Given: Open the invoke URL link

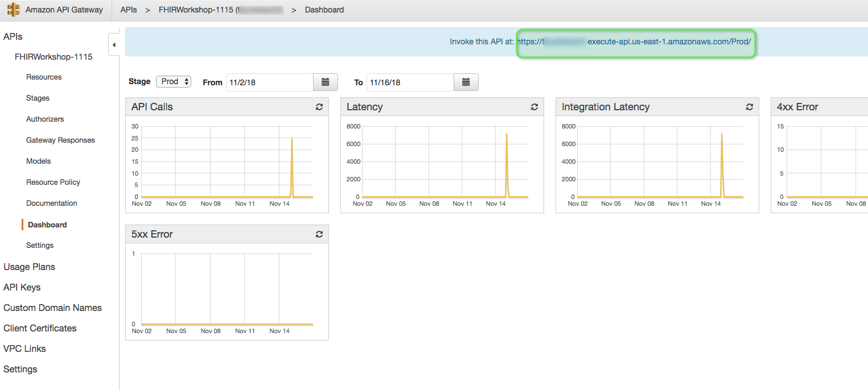Looking at the screenshot, I should (634, 42).
